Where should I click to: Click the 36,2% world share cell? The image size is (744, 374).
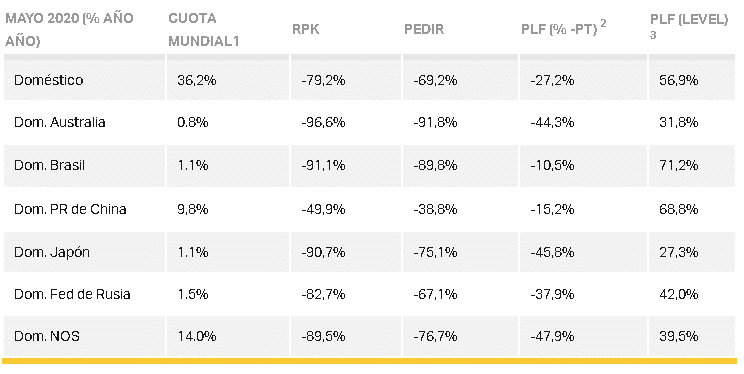click(x=196, y=80)
